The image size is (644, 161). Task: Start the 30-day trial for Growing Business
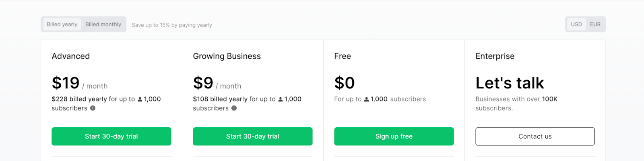tap(252, 136)
